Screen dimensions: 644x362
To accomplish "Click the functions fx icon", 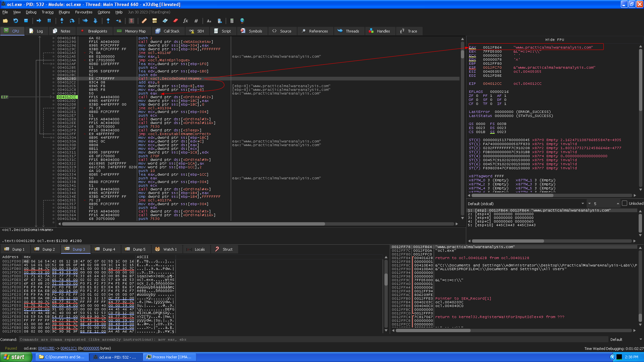I will 185,21.
